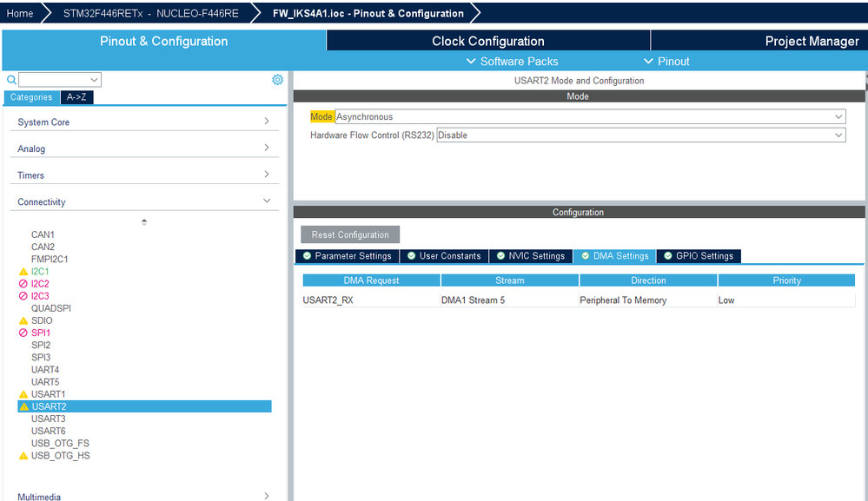Click the green check on User Constants tab

pyautogui.click(x=411, y=256)
